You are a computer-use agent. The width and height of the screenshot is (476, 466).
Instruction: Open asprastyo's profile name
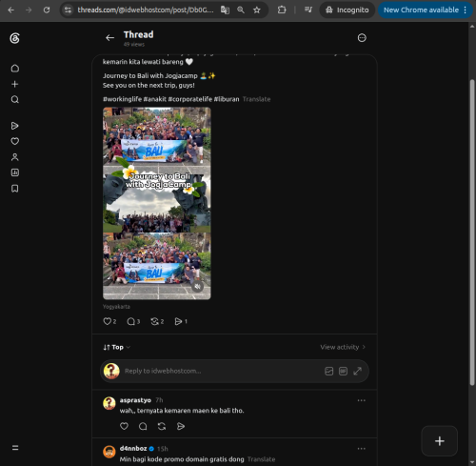pos(135,400)
